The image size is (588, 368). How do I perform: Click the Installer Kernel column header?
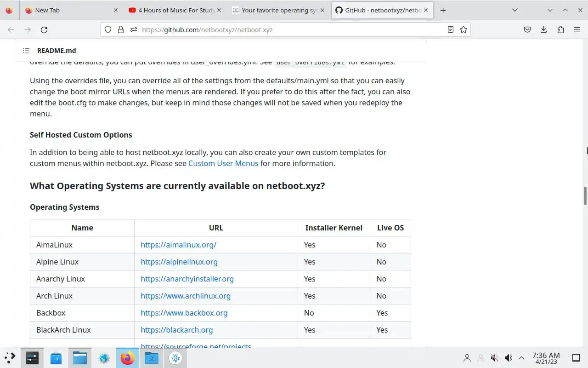point(334,228)
